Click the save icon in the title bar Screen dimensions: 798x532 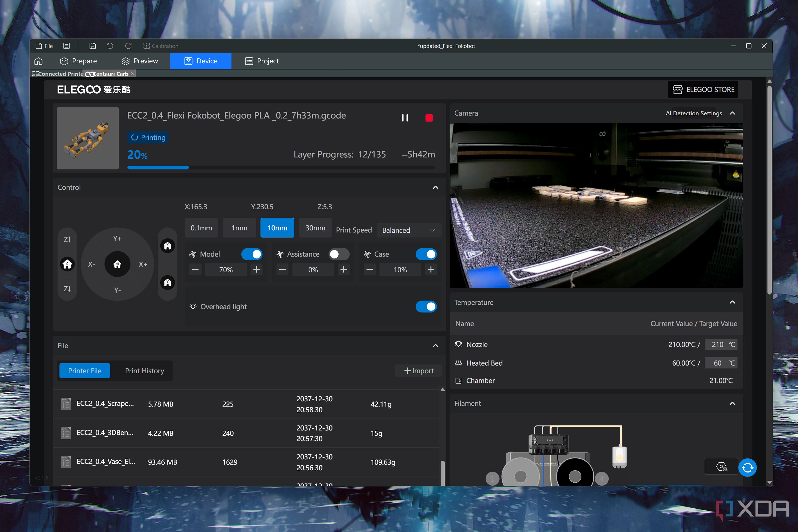(x=93, y=46)
